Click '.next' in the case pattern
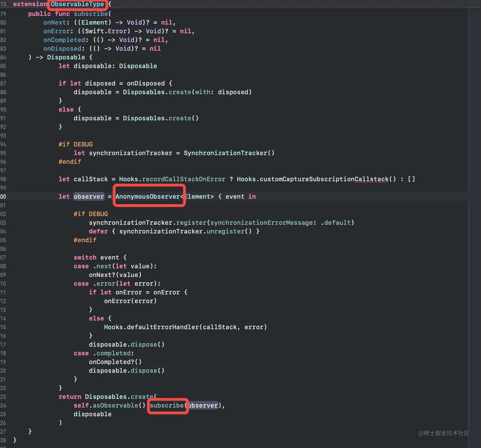Viewport: 481px width, 448px height. (102, 266)
